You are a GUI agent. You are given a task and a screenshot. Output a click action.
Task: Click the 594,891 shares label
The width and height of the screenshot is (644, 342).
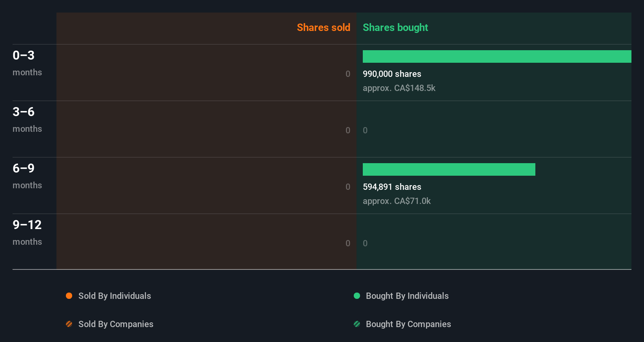(392, 187)
